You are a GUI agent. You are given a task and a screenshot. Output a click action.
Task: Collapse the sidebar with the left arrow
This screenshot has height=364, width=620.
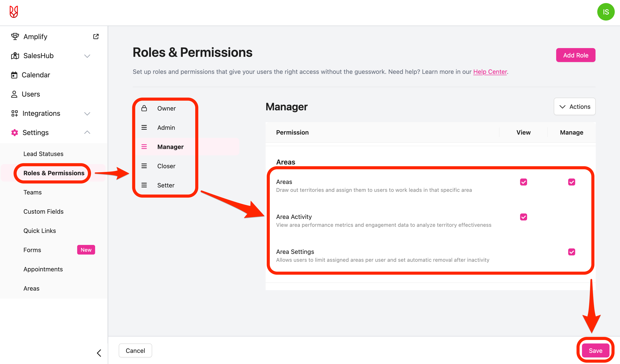pyautogui.click(x=99, y=353)
